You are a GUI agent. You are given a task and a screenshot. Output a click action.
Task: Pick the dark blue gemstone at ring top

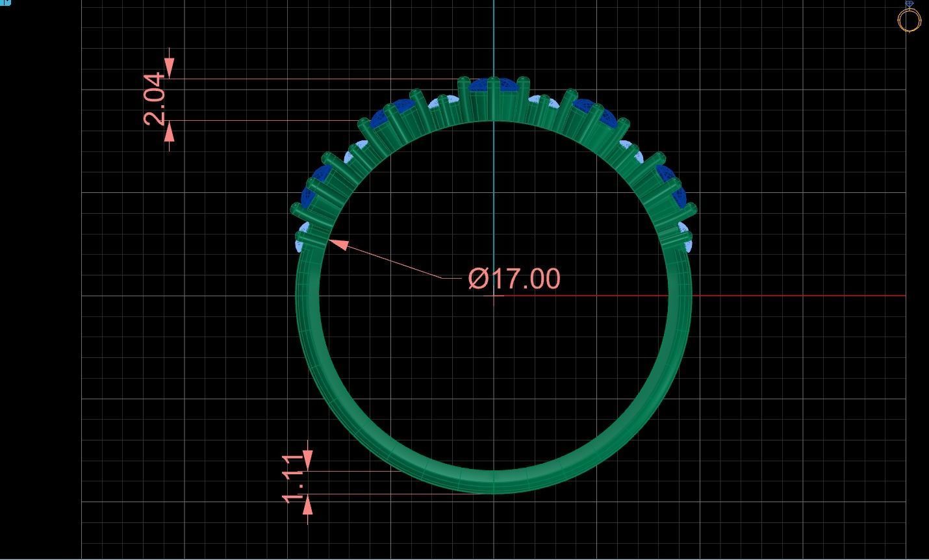pos(492,85)
